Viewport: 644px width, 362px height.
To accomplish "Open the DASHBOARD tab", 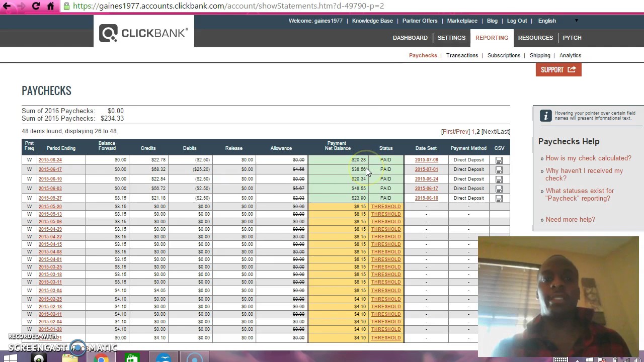I will click(x=410, y=38).
